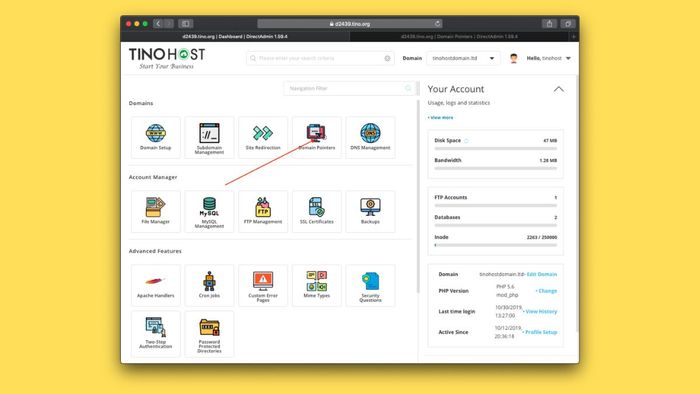Open the Hello, tinohost user menu
700x394 pixels.
pos(549,58)
